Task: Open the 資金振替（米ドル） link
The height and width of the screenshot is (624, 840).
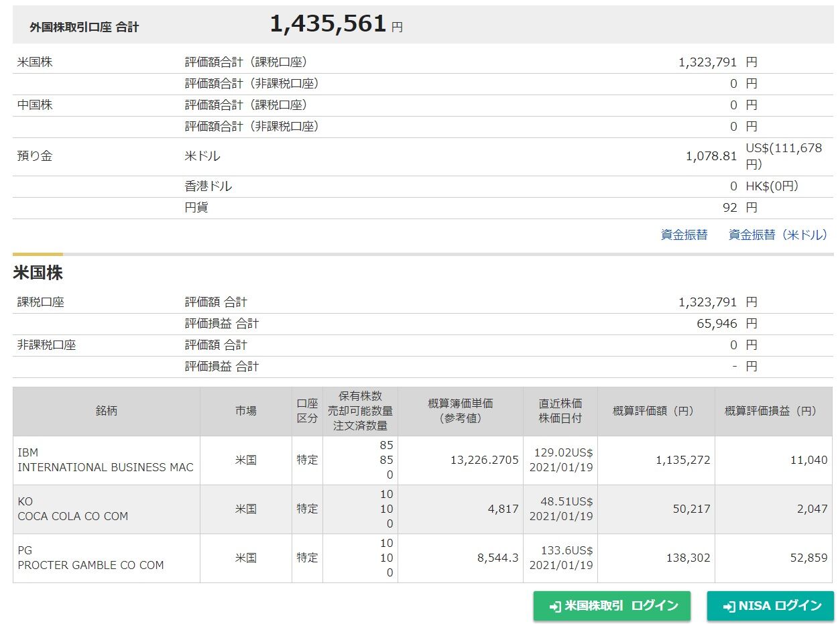Action: pyautogui.click(x=778, y=235)
